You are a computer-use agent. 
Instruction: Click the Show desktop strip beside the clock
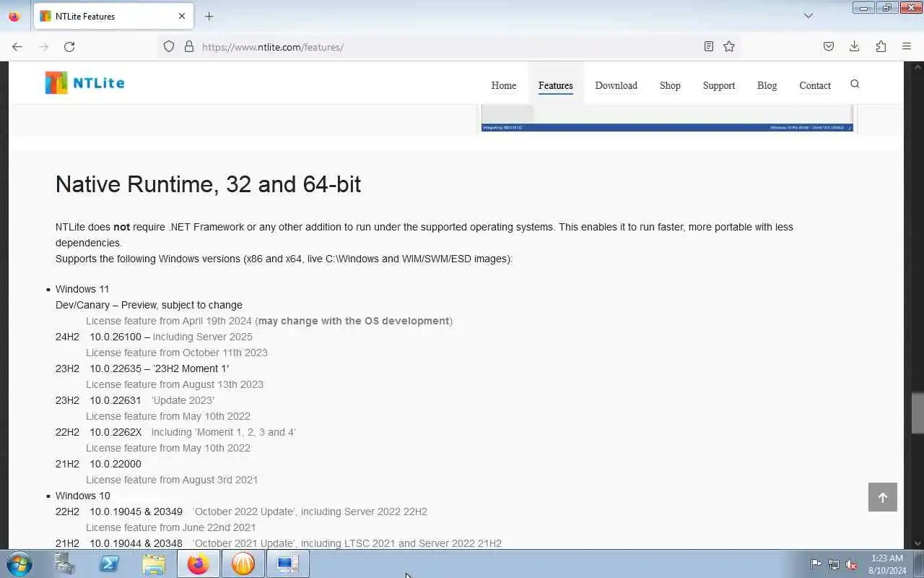pyautogui.click(x=918, y=564)
